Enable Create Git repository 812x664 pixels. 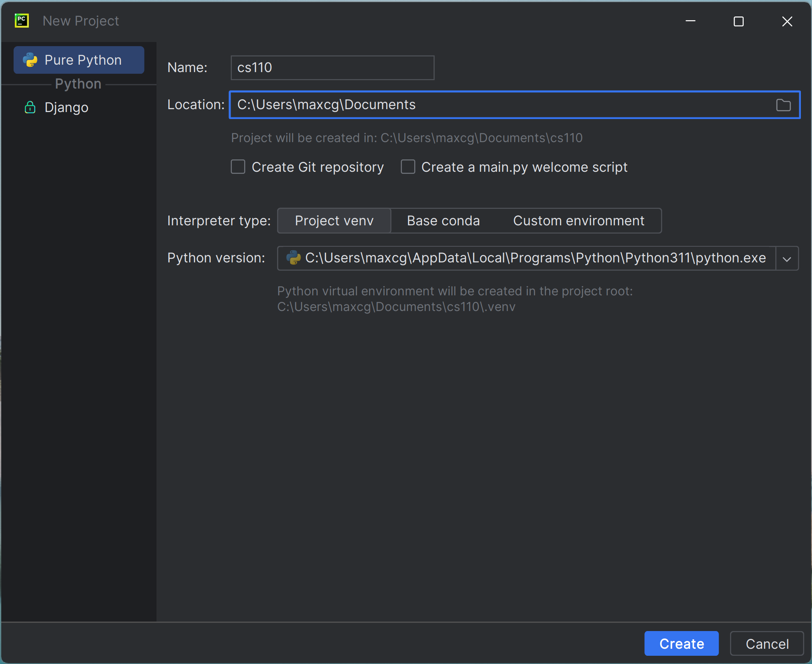(238, 167)
